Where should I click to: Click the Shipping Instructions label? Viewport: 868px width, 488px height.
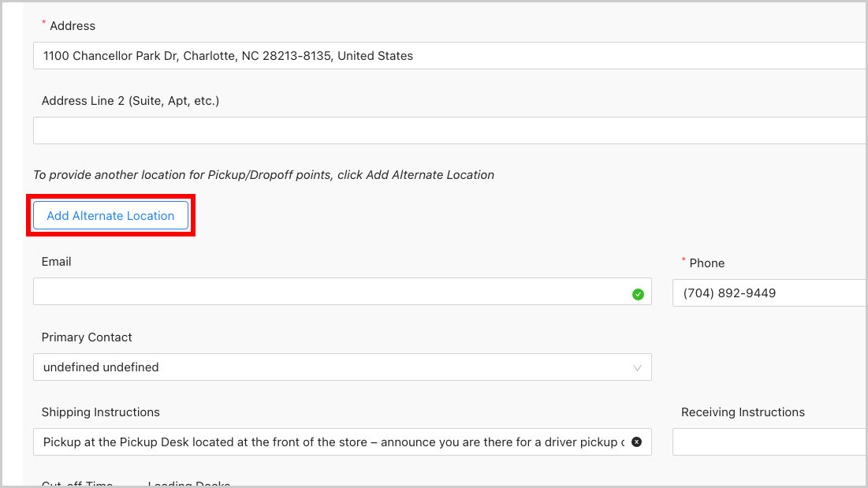(100, 412)
